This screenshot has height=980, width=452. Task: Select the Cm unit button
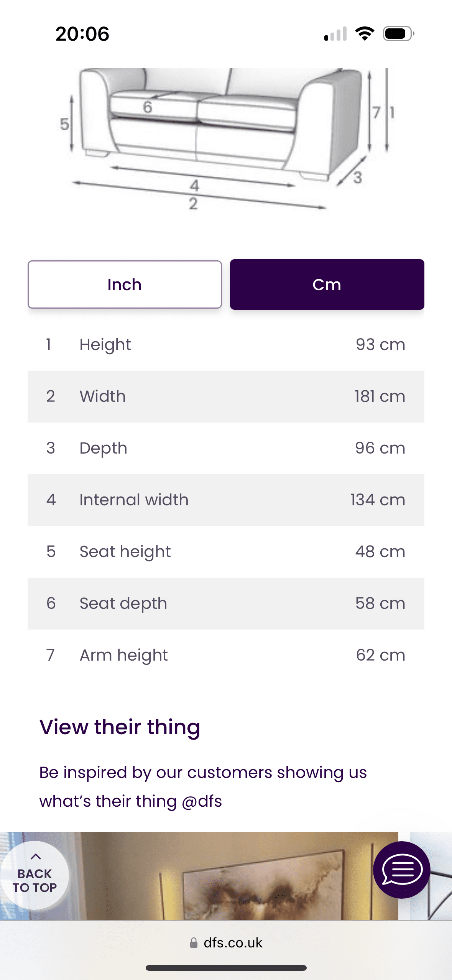[x=327, y=284]
